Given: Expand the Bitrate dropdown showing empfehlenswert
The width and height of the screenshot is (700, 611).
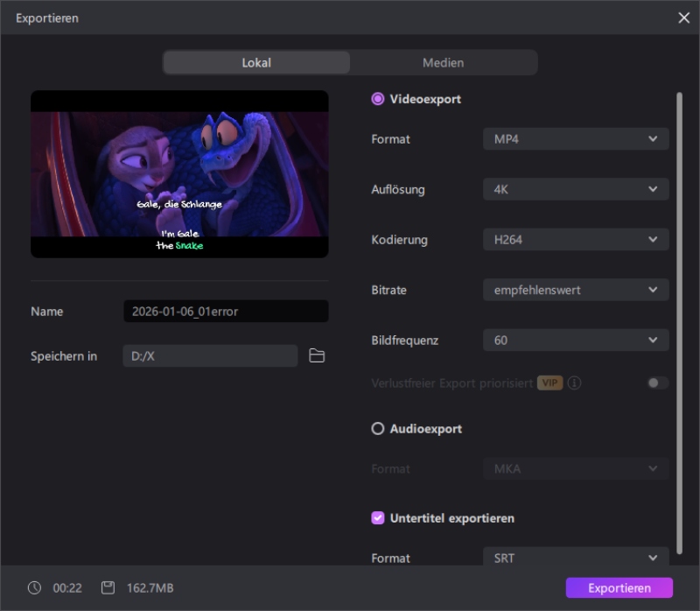Looking at the screenshot, I should pyautogui.click(x=576, y=290).
